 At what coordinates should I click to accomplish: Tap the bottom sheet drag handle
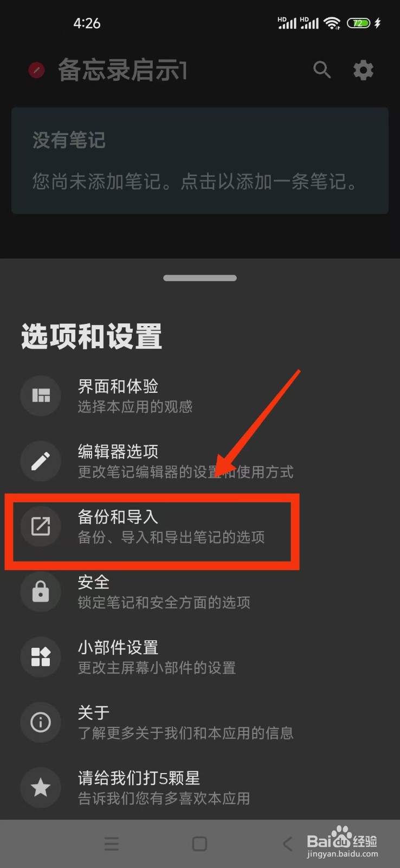coord(200,278)
